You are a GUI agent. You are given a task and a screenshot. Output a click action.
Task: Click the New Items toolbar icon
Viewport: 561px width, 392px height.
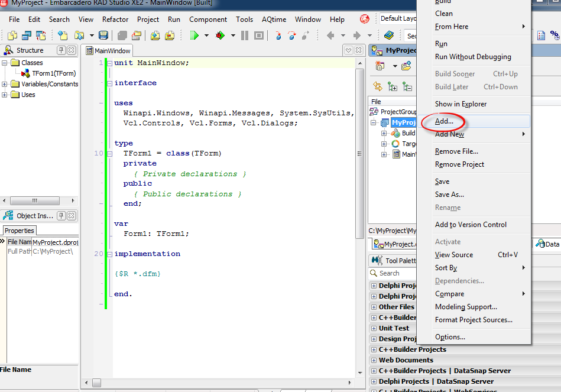(63, 35)
